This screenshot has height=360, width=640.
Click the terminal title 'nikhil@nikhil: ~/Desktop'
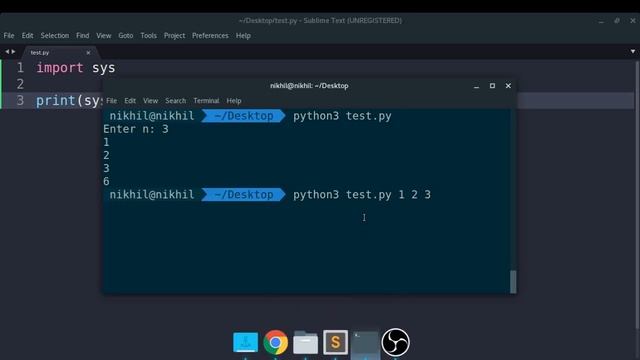(309, 86)
